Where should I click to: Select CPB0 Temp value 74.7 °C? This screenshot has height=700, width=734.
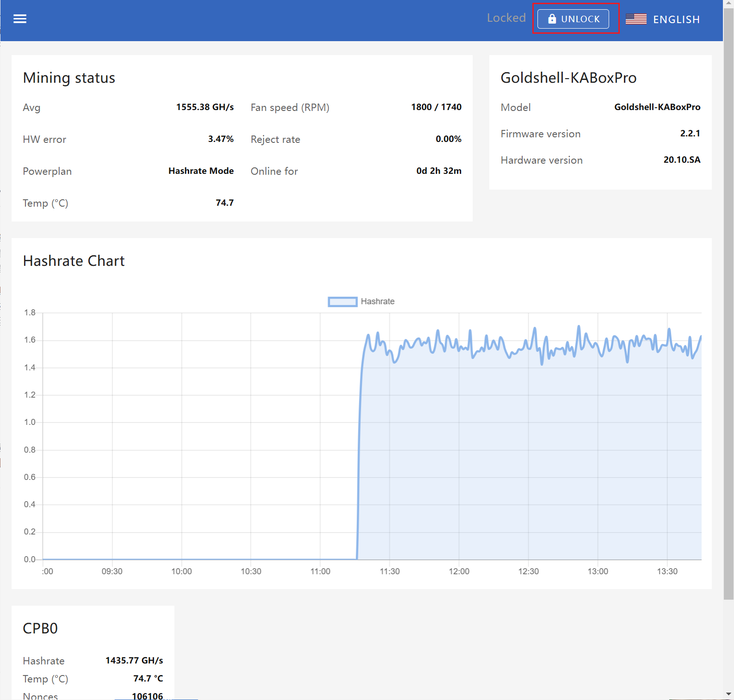[148, 678]
